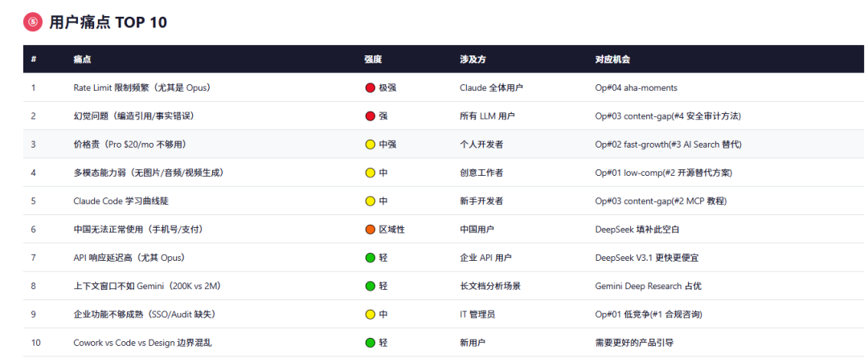Click the 所有 LLM 用户 cell
The height and width of the screenshot is (358, 868).
pyautogui.click(x=487, y=116)
